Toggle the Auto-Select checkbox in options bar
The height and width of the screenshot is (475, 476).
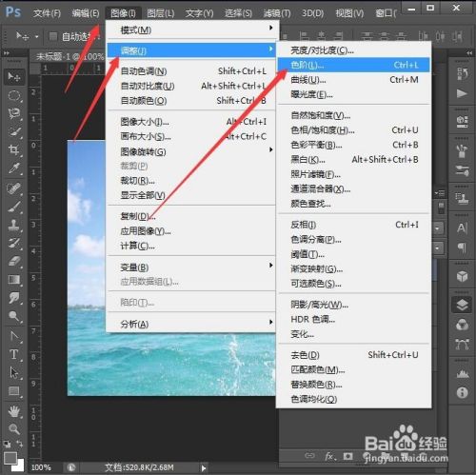click(x=53, y=36)
